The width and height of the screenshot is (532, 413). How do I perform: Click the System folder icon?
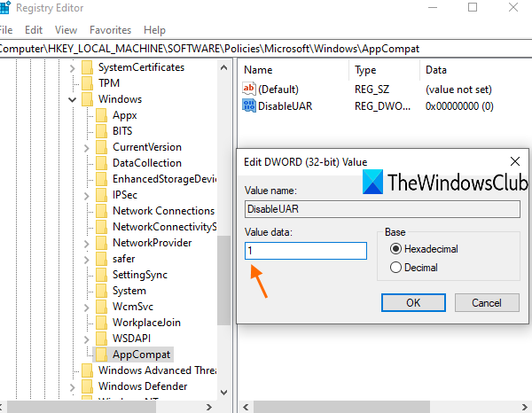tap(101, 291)
